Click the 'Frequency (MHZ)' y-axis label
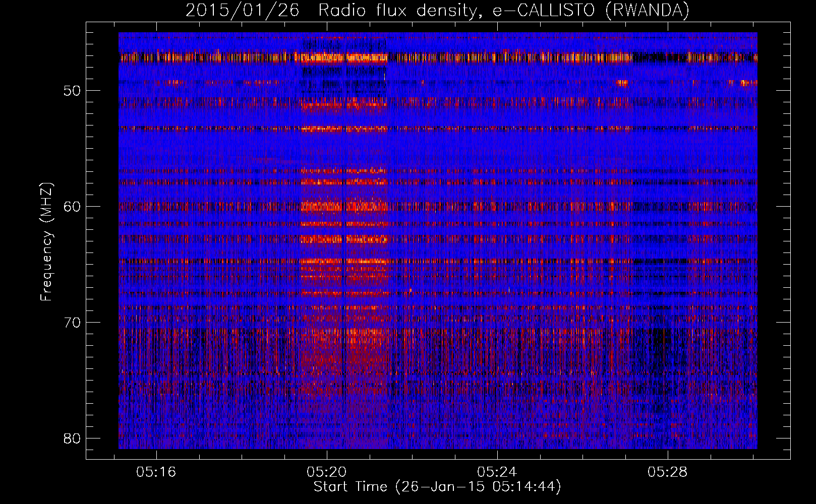The image size is (816, 504). [x=46, y=242]
